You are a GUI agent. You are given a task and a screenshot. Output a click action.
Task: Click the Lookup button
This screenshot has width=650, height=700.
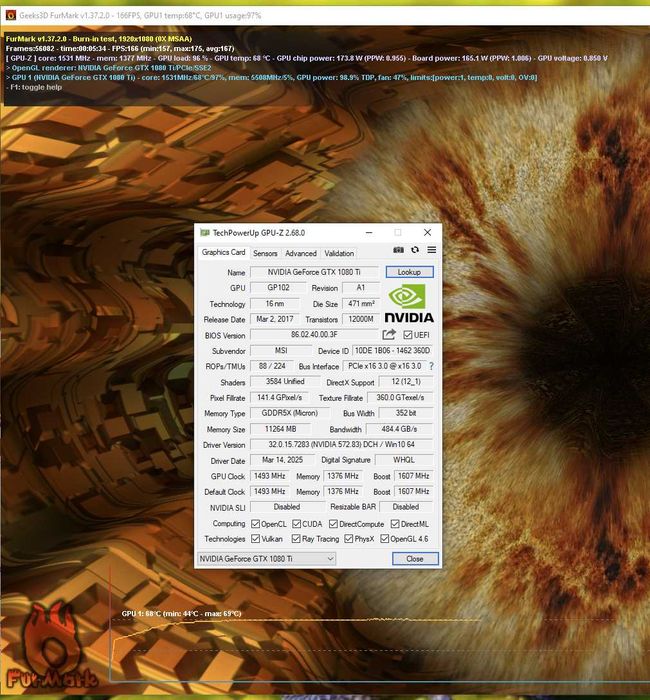(409, 272)
